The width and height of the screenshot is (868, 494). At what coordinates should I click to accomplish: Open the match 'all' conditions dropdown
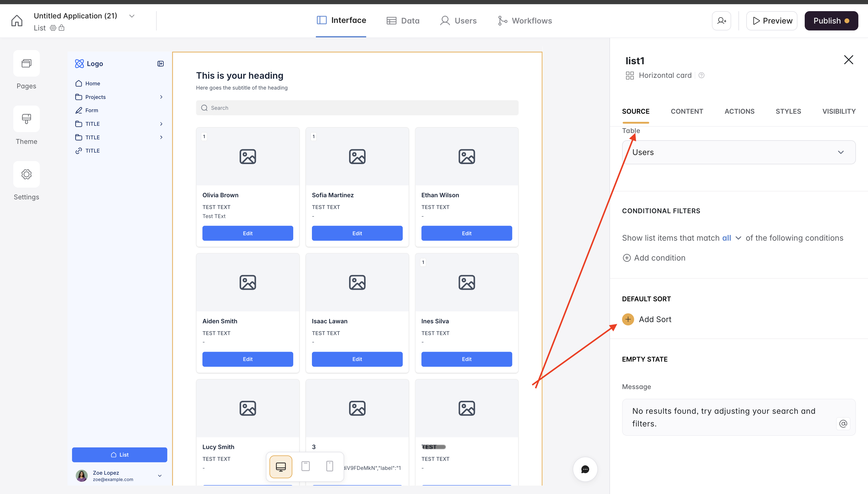coord(731,238)
